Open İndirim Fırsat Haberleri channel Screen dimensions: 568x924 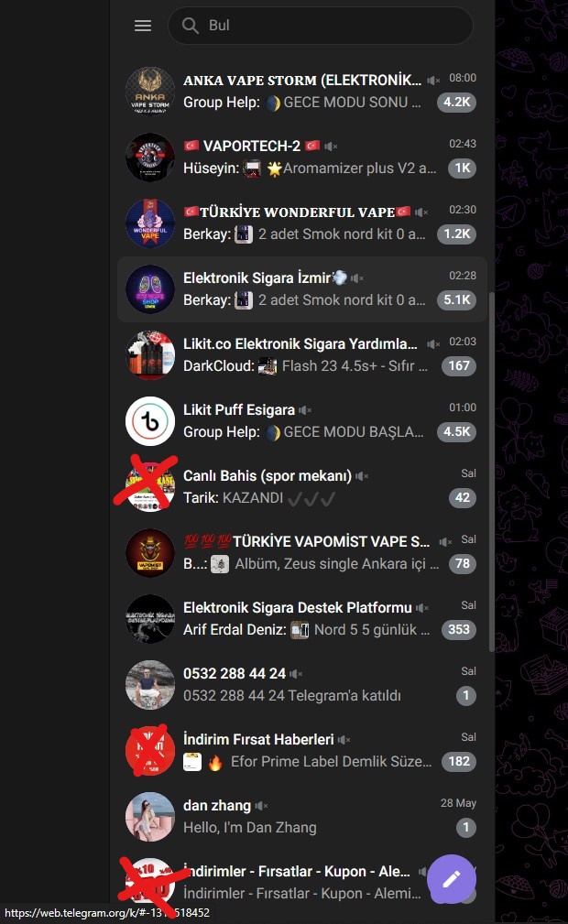click(302, 751)
